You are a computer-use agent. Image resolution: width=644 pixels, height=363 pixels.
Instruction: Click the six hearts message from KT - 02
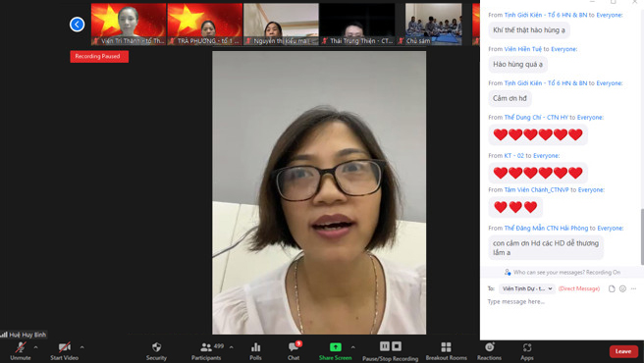click(x=538, y=173)
